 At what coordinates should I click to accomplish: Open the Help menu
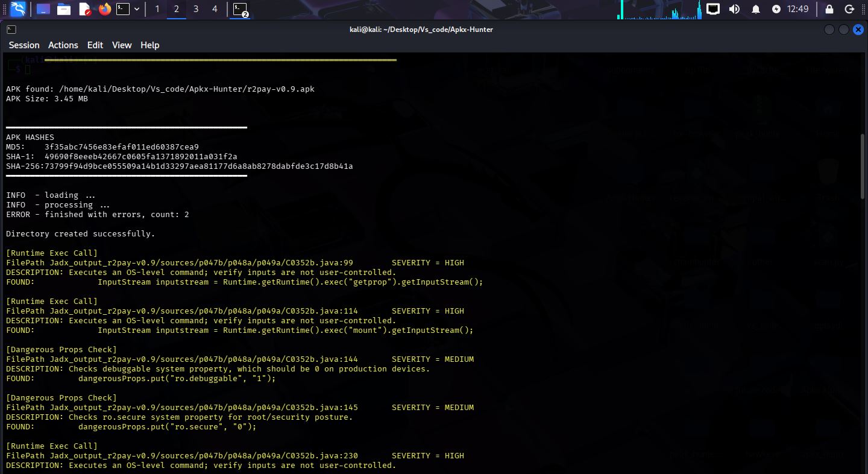point(150,45)
